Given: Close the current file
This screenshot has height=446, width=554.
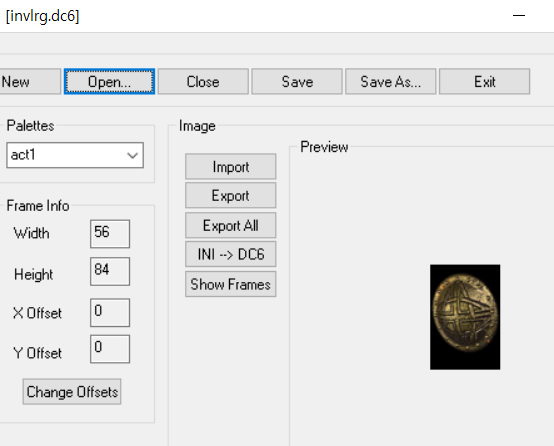Looking at the screenshot, I should [x=203, y=82].
